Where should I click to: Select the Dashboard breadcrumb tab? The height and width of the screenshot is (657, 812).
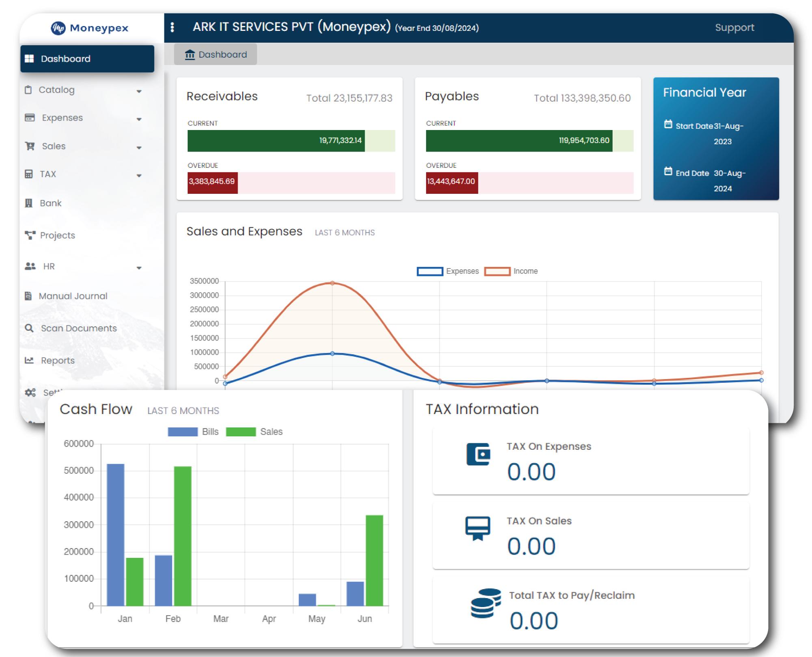(x=216, y=54)
